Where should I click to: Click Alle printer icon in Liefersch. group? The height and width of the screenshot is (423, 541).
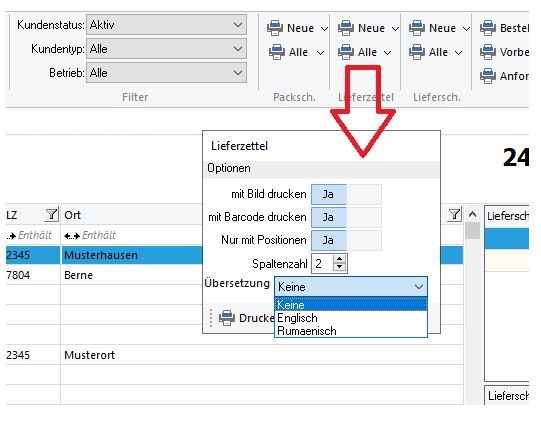tap(417, 52)
